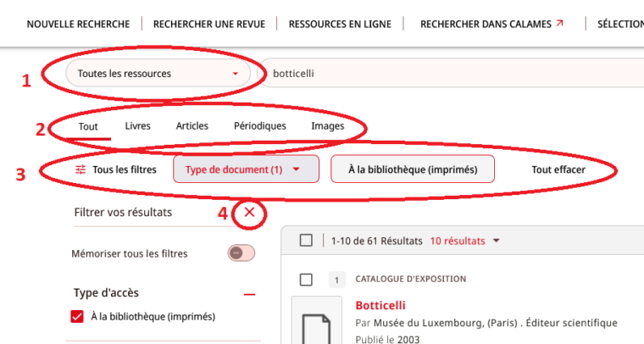The height and width of the screenshot is (344, 644).
Task: Open the Toutes les ressources dropdown arrow
Action: pos(236,74)
